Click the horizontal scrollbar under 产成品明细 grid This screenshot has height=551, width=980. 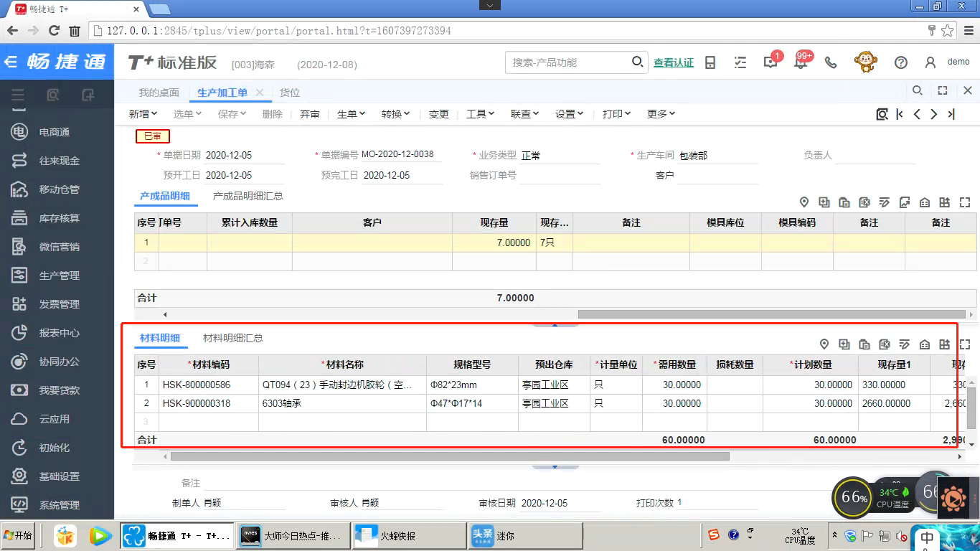[772, 314]
